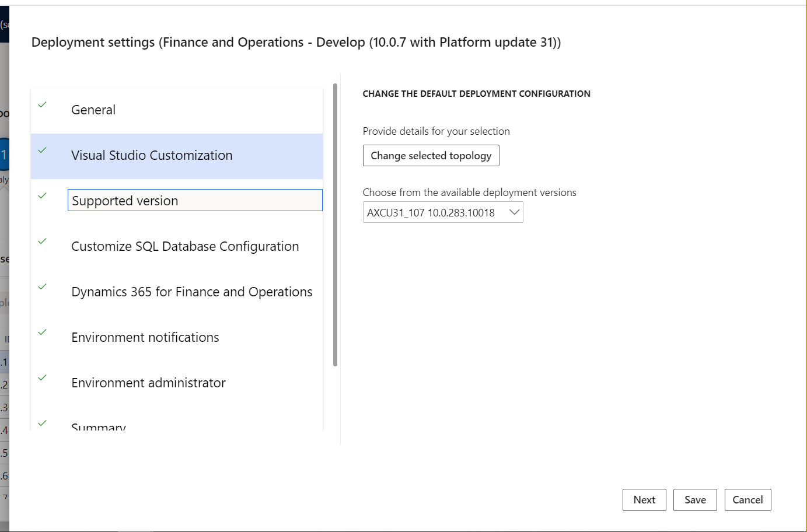The image size is (807, 532).
Task: Click checkmark beside Environment administrator
Action: (x=42, y=378)
